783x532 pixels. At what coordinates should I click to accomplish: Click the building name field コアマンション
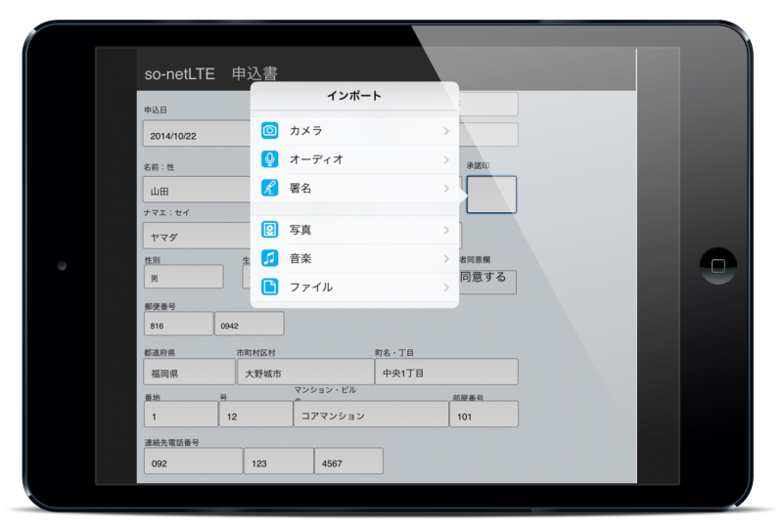click(370, 415)
